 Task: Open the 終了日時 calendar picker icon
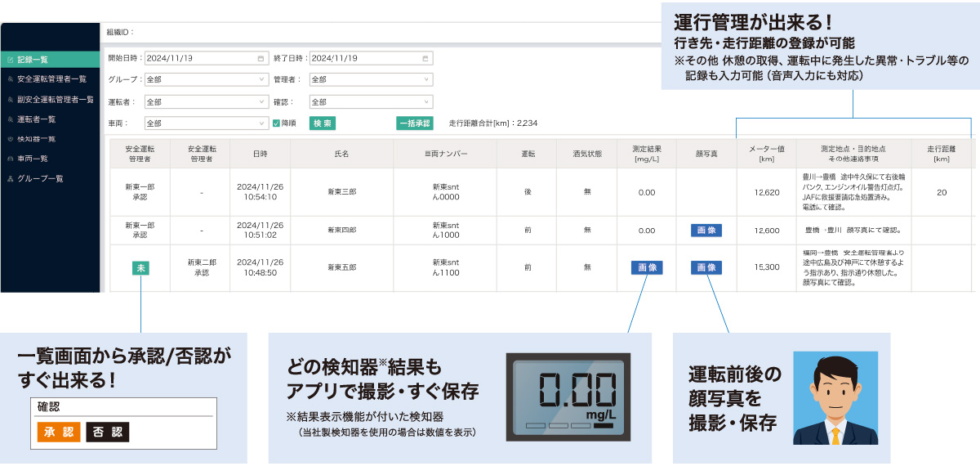tap(425, 59)
